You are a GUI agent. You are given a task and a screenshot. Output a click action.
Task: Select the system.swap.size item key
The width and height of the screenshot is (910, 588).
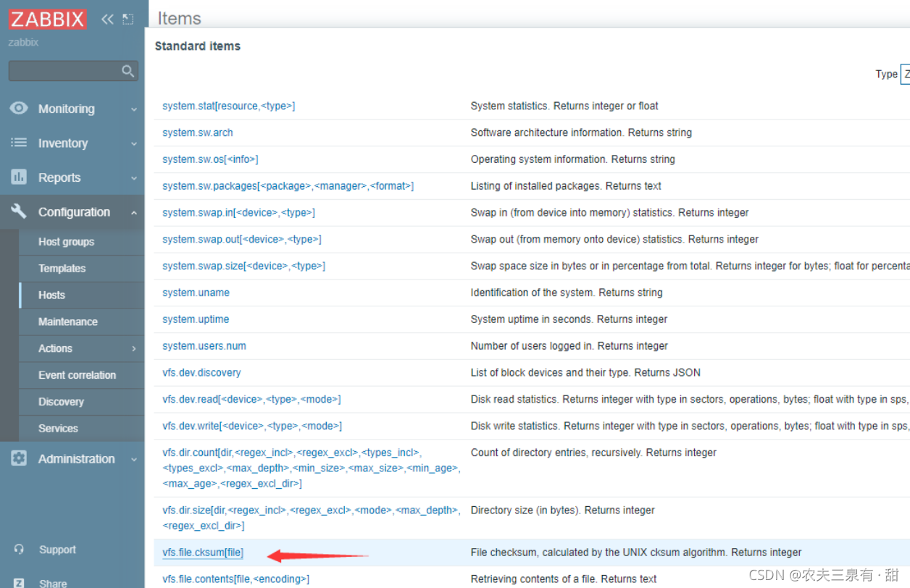click(243, 266)
